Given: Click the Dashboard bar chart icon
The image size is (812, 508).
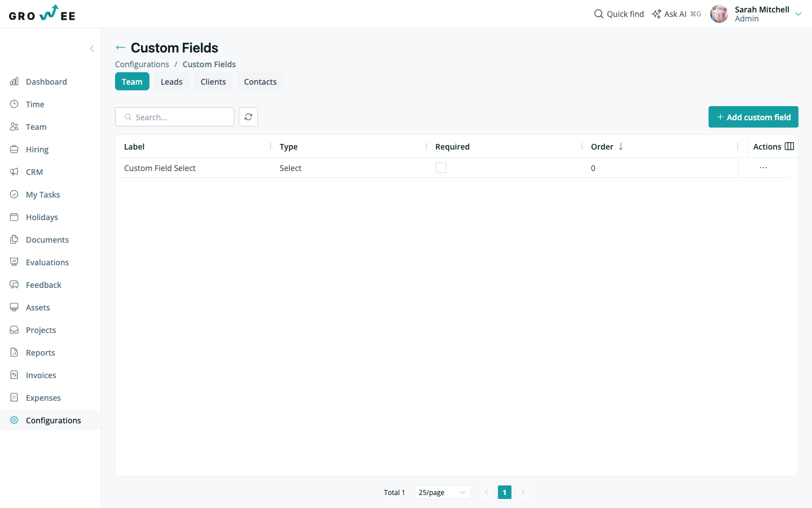Looking at the screenshot, I should [14, 81].
